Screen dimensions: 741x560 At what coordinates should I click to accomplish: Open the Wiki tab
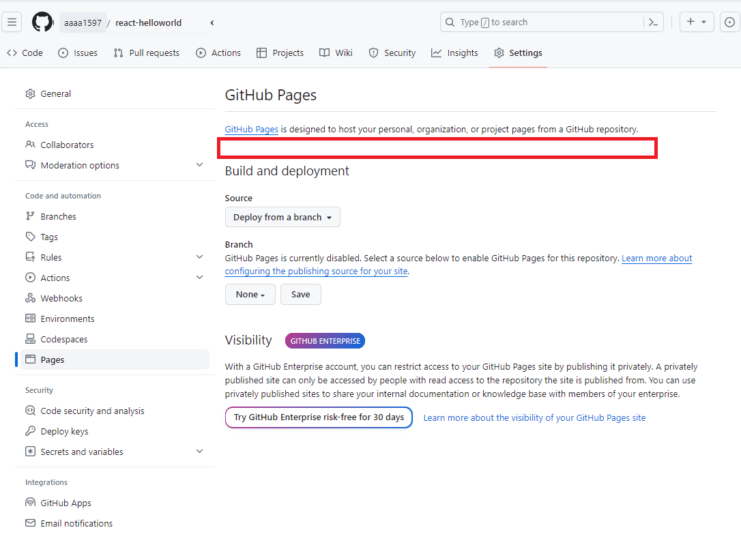336,53
